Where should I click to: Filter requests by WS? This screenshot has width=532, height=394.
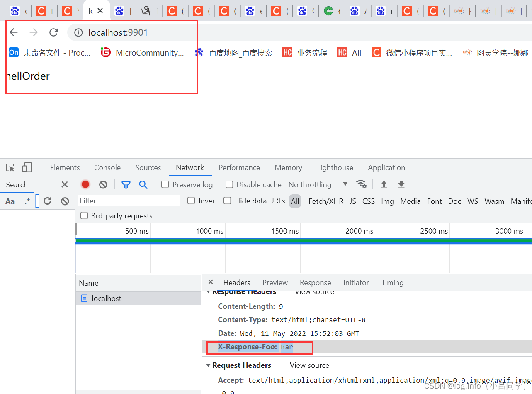coord(473,201)
